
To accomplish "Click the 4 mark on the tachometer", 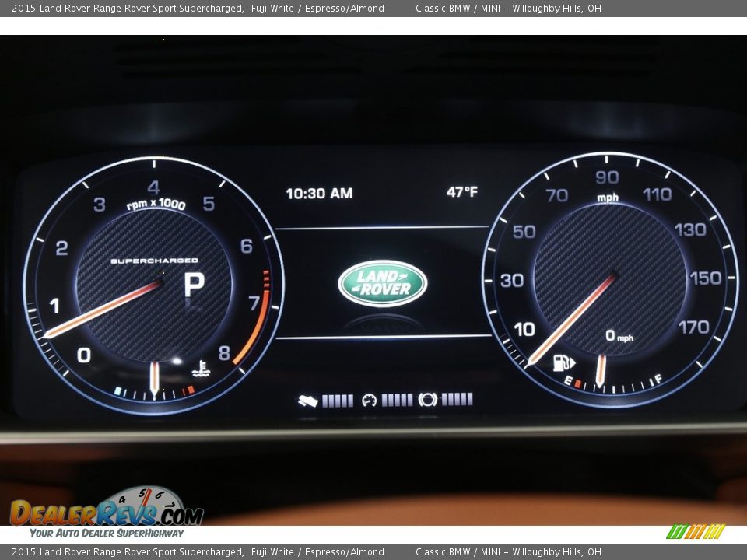I will tap(153, 187).
